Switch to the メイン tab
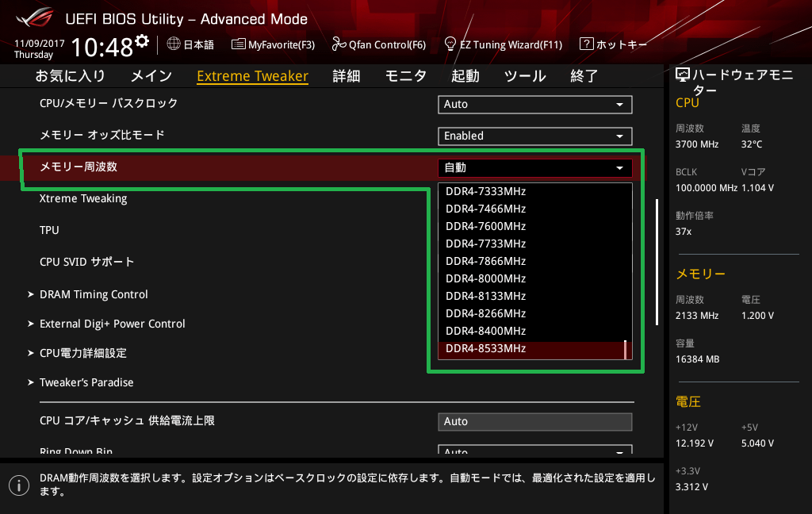This screenshot has height=514, width=812. 151,76
